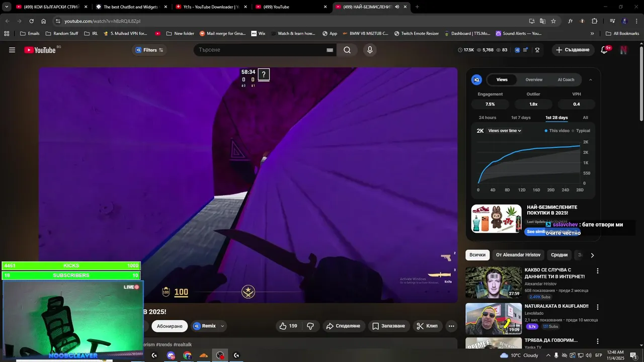644x362 pixels.
Task: Open the LevoMado channel link
Action: tap(534, 313)
